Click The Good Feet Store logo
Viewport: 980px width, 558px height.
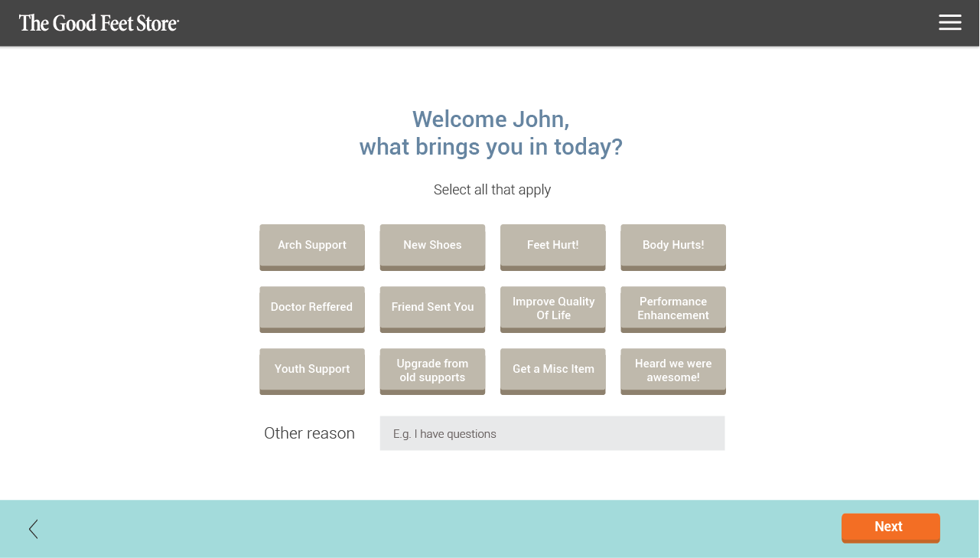click(99, 23)
